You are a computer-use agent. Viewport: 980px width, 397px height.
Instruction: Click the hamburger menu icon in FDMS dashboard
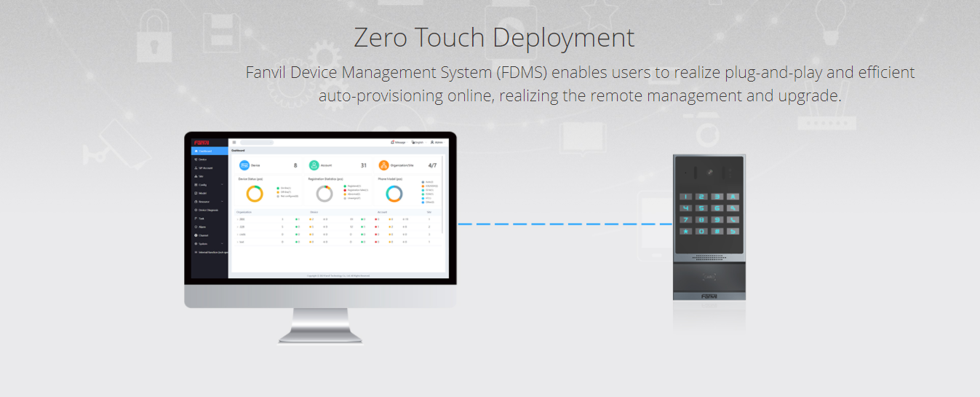pos(234,142)
